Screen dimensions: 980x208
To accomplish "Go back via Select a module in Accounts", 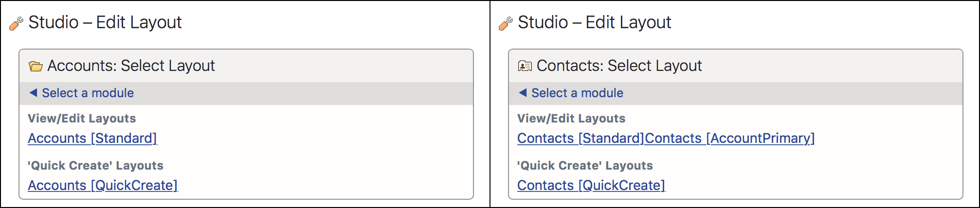I will coord(88,93).
